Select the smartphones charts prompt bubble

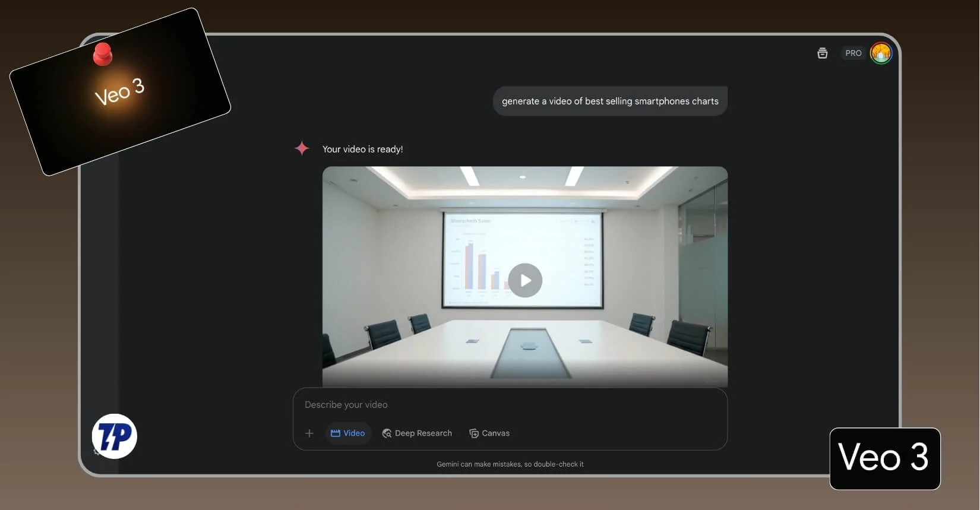tap(610, 101)
